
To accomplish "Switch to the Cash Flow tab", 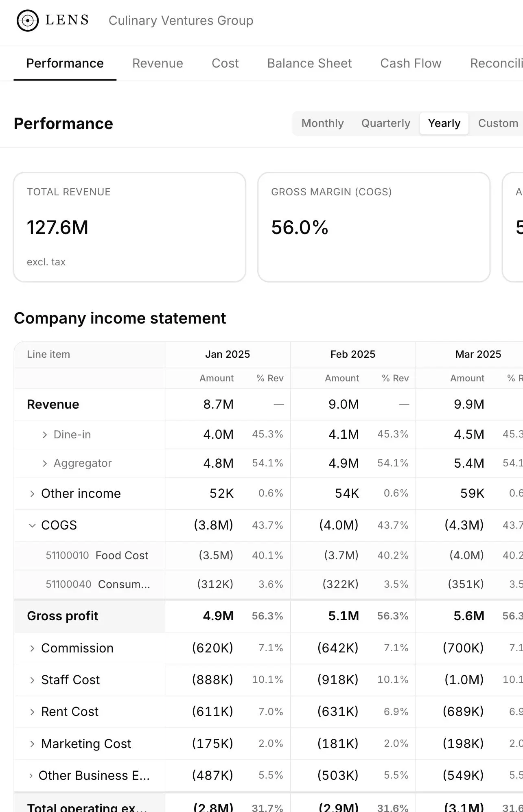I will [411, 63].
